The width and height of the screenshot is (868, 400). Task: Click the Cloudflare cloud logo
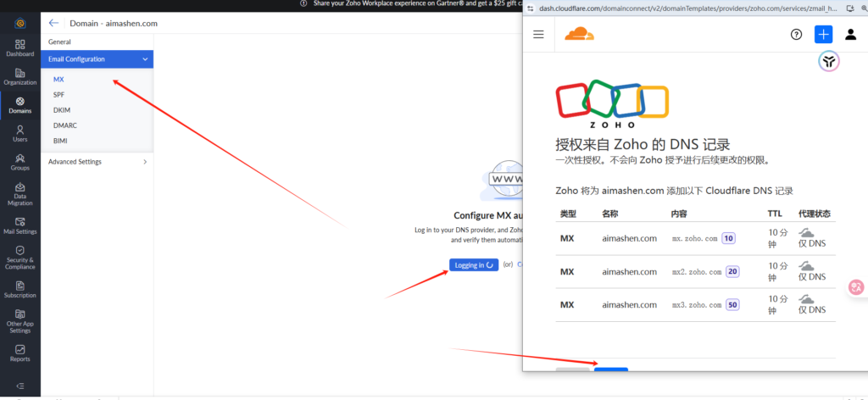coord(579,34)
